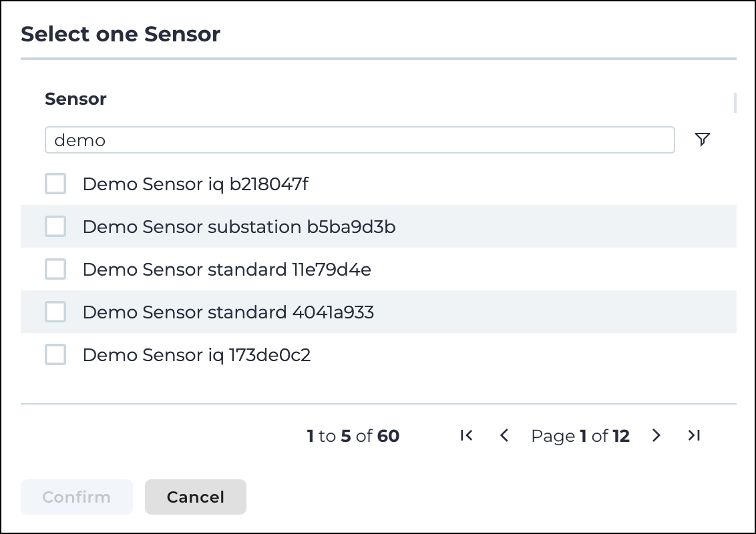
Task: Pick the row named Demo Sensor standard 4041a933
Action: [379, 312]
